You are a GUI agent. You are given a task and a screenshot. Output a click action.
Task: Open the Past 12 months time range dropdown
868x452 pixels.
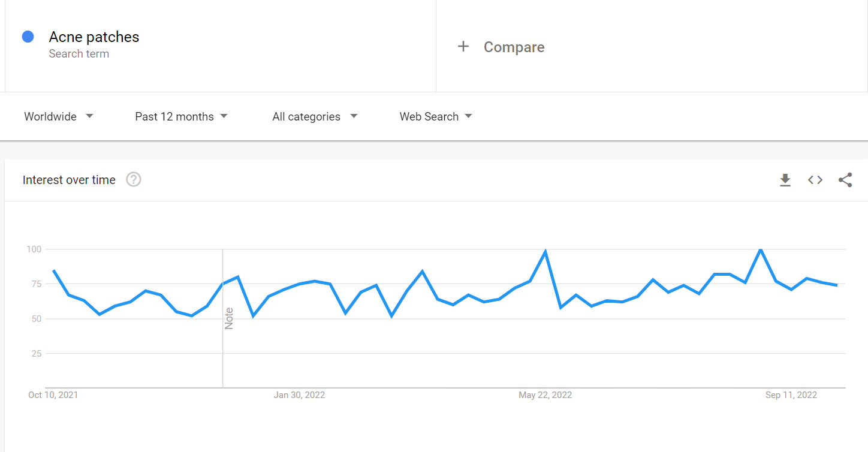coord(181,116)
